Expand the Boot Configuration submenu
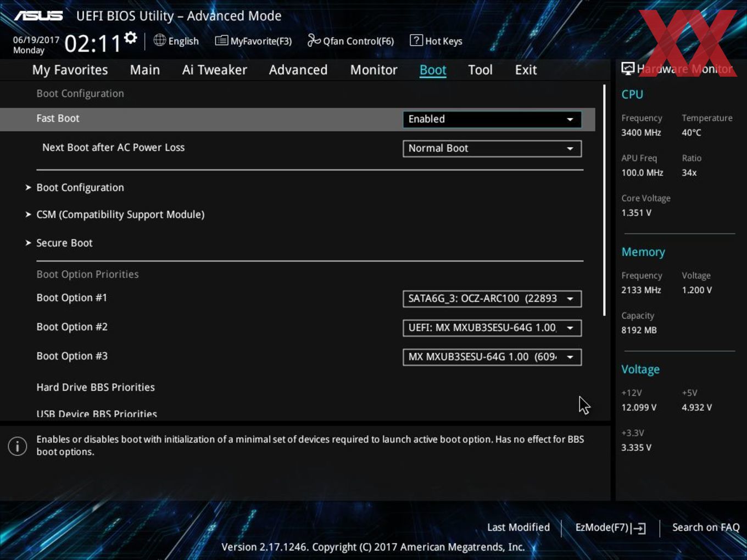The width and height of the screenshot is (747, 560). point(80,188)
